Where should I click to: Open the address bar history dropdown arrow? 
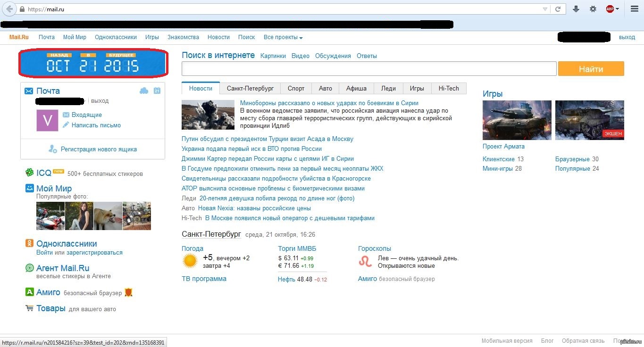pos(545,9)
